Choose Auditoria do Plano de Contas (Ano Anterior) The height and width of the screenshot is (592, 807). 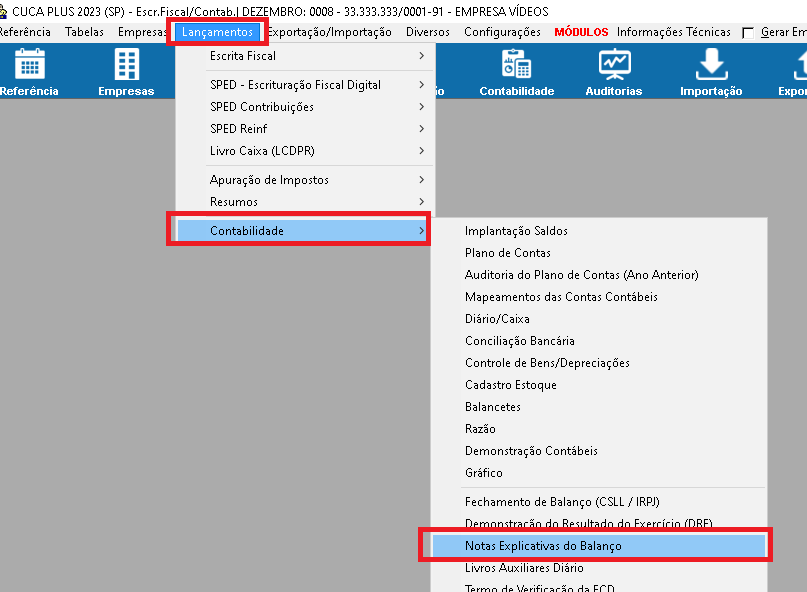coord(599,275)
